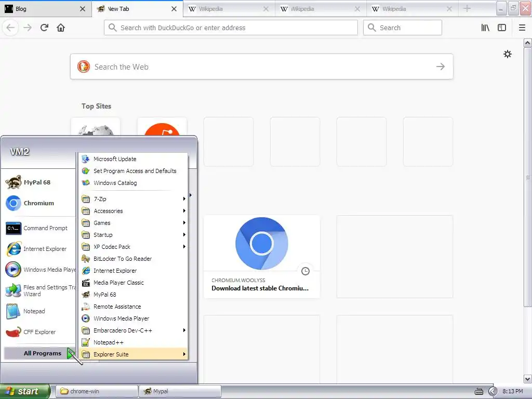The width and height of the screenshot is (532, 399).
Task: Open Files and Settings Transfer Wizard
Action: (40, 290)
